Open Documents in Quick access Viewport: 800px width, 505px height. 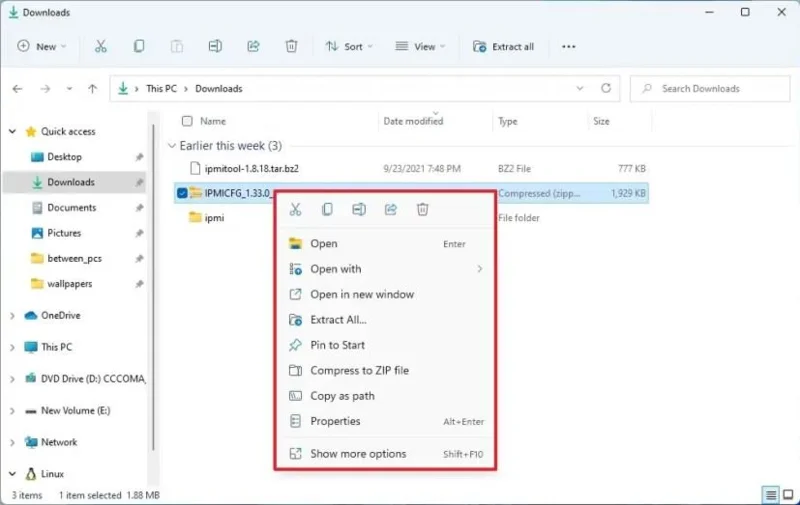pos(71,208)
